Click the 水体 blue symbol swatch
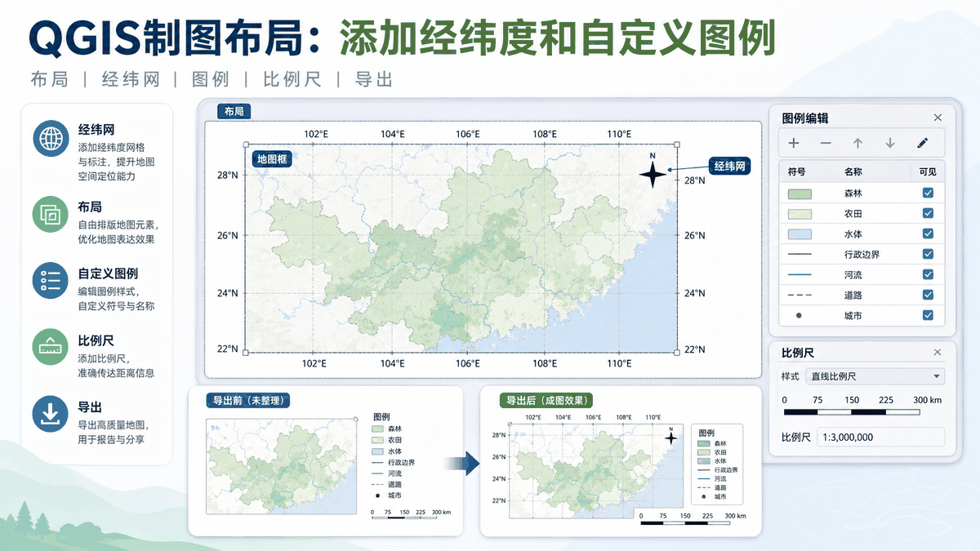This screenshot has width=980, height=551. tap(800, 234)
